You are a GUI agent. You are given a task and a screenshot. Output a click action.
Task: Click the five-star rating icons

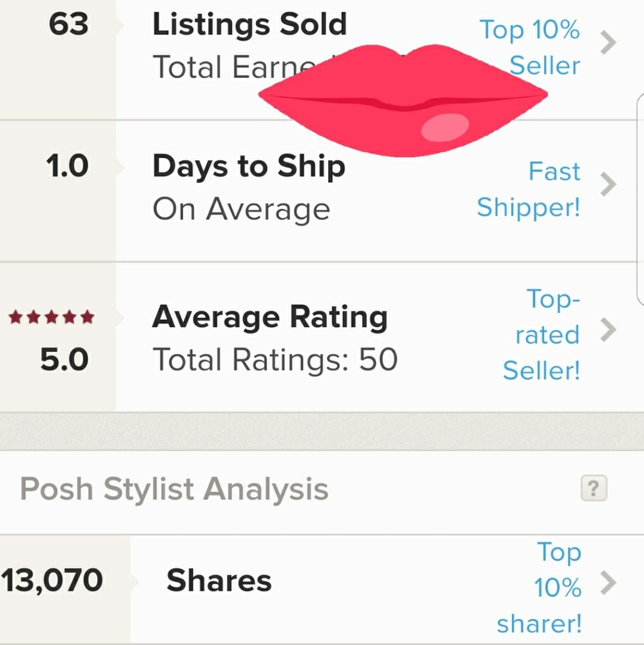pyautogui.click(x=52, y=317)
